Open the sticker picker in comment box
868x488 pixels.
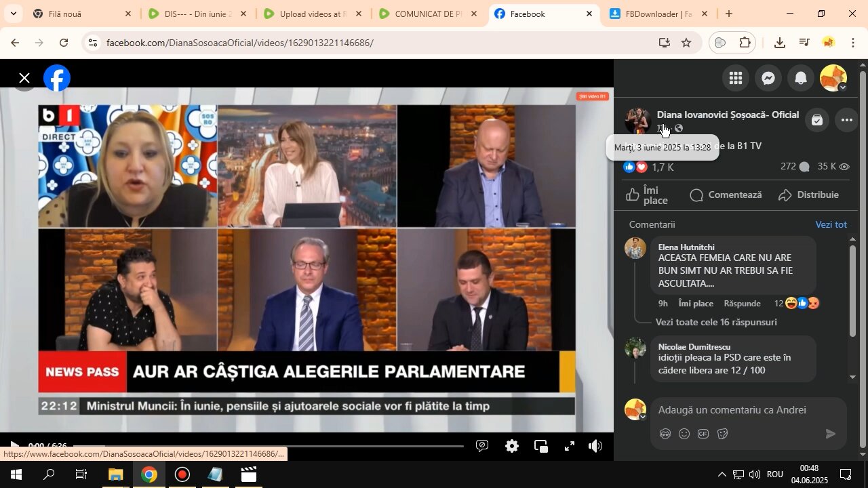click(x=722, y=434)
